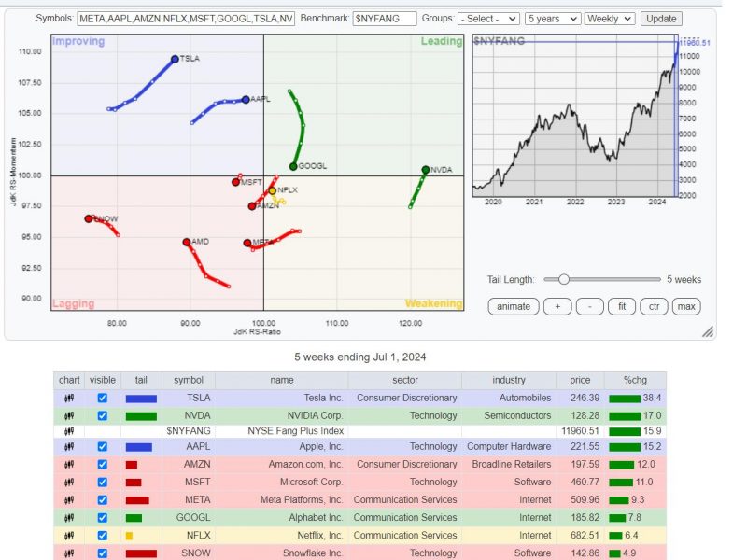Open chart icon in META row
This screenshot has height=560, width=747.
point(69,500)
